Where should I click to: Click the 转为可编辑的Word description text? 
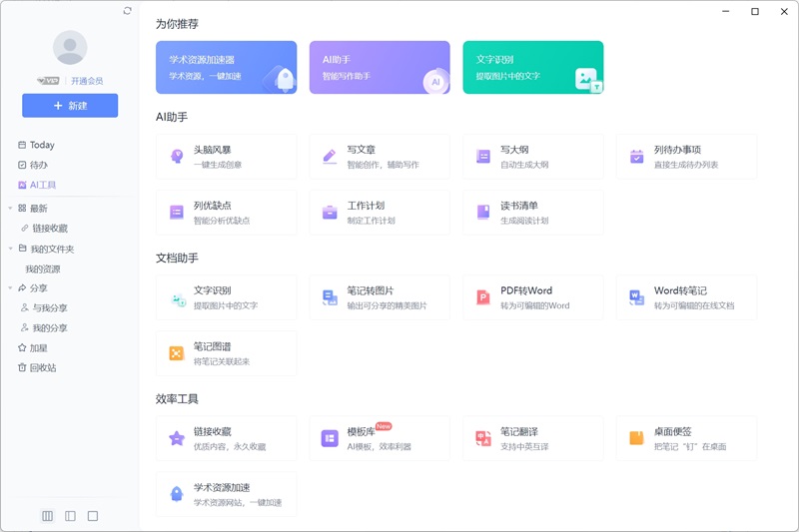535,306
